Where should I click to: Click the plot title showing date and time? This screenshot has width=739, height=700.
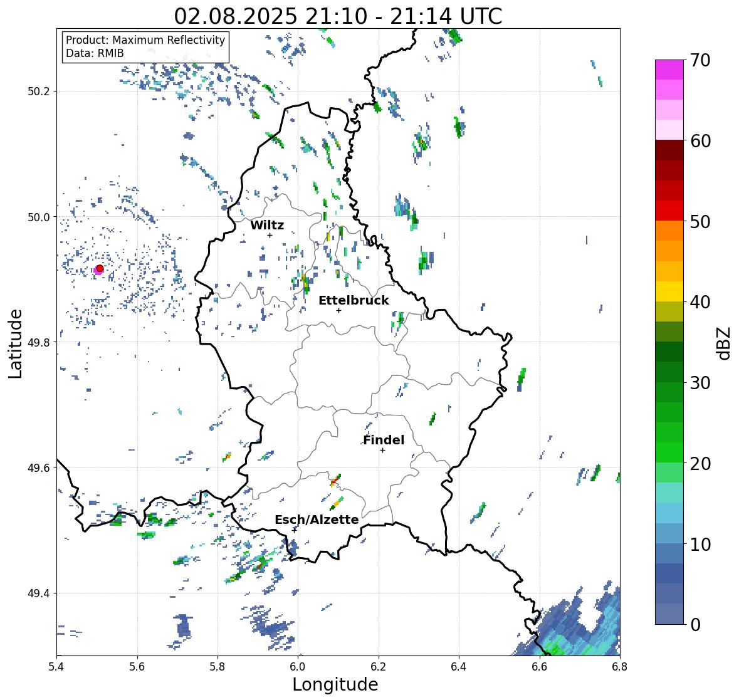[338, 16]
